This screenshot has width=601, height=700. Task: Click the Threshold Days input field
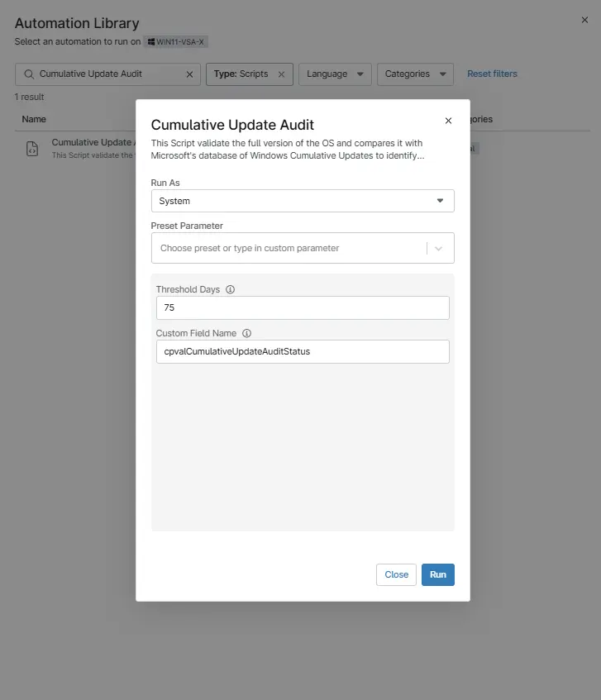pos(303,307)
